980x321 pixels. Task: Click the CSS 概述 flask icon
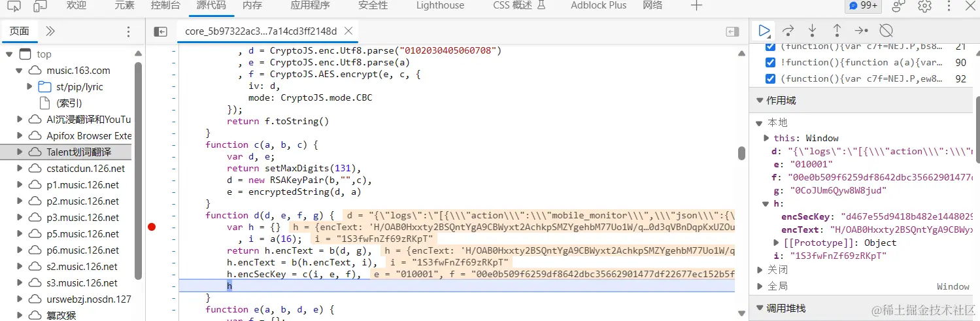point(541,5)
